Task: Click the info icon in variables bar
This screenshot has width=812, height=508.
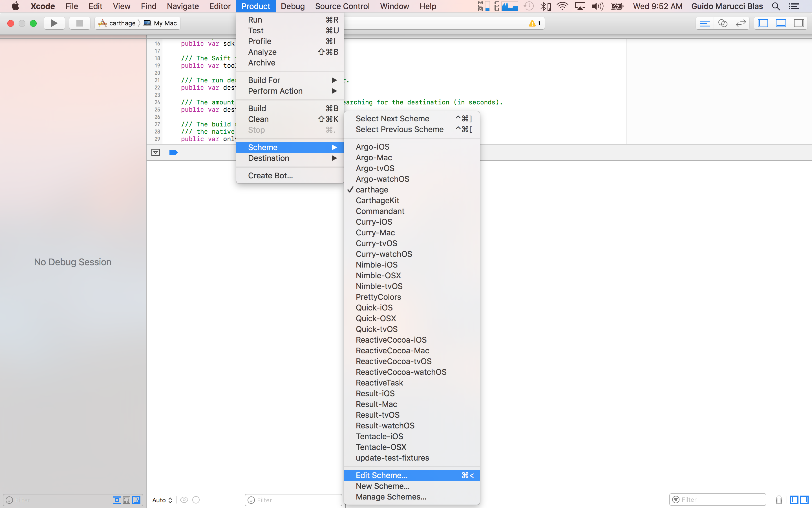Action: click(x=196, y=500)
